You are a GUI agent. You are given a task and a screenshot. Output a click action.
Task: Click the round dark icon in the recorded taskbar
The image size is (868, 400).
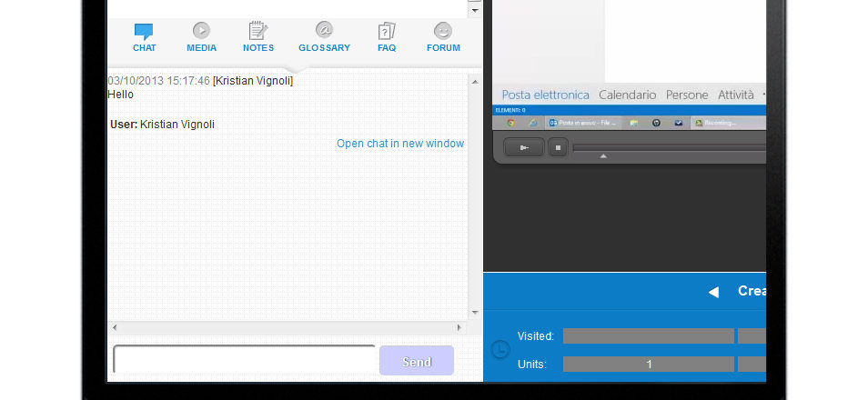pyautogui.click(x=656, y=123)
